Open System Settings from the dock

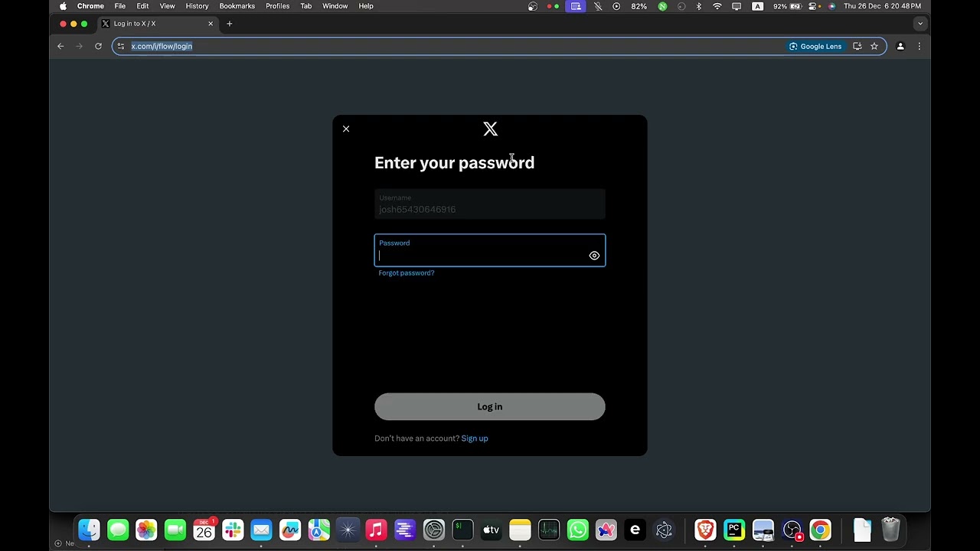click(x=434, y=530)
